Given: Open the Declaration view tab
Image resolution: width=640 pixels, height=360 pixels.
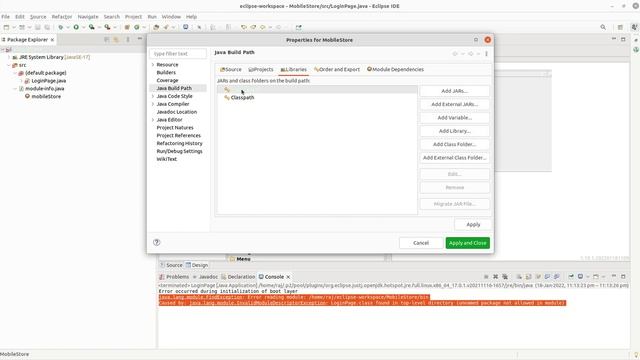Looking at the screenshot, I should pos(238,277).
